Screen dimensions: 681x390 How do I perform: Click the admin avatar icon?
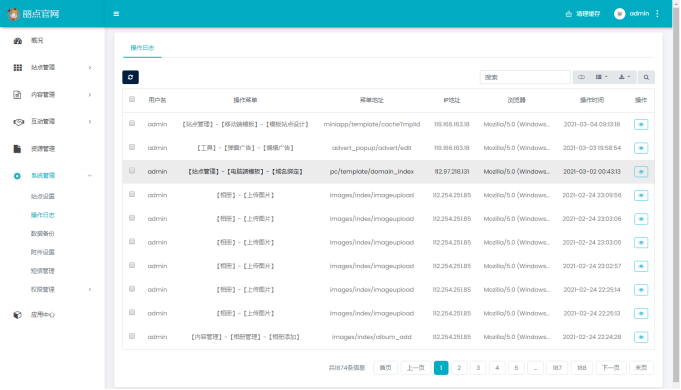[619, 14]
